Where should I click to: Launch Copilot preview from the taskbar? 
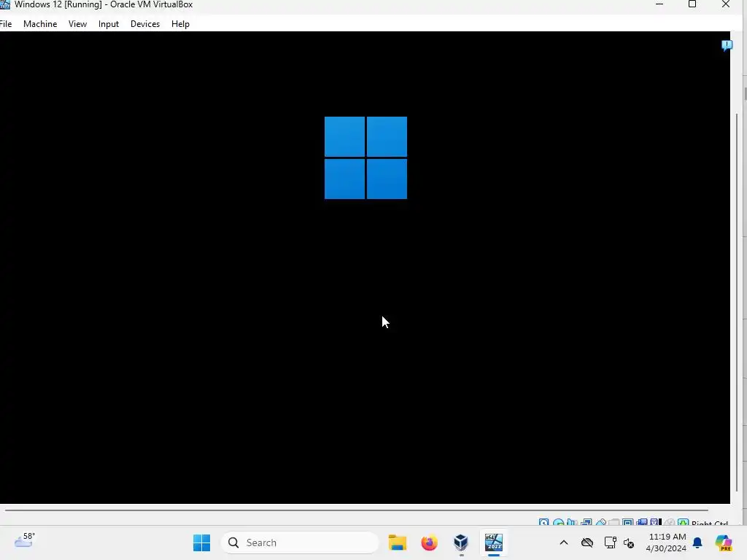(x=724, y=542)
